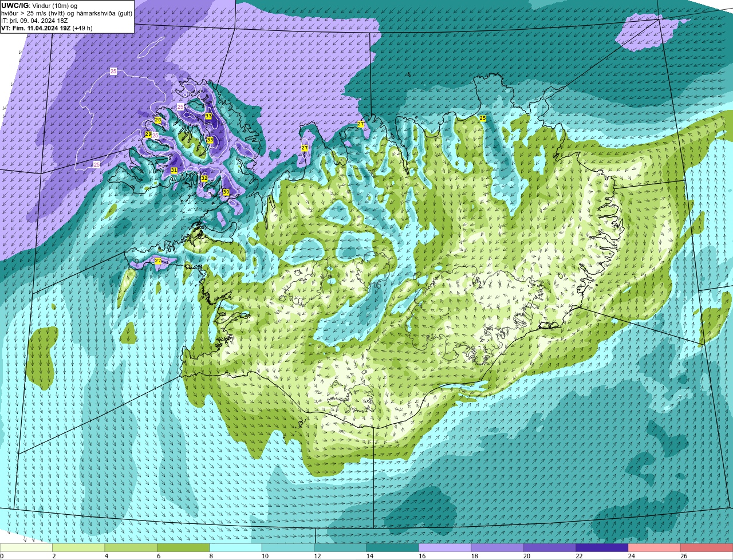The image size is (733, 560).
Task: Click the 8–10 m/s pale cyan legend swatch
Action: 236,547
